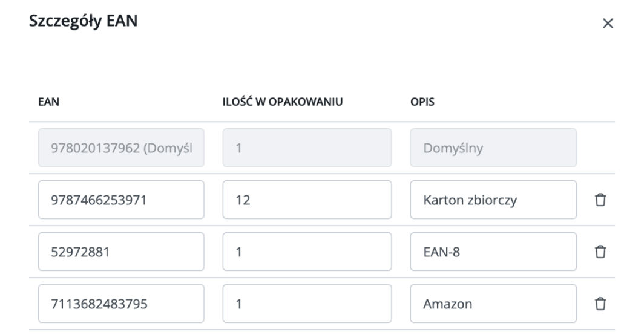Click the disabled default quantity field
644x335 pixels.
[307, 148]
